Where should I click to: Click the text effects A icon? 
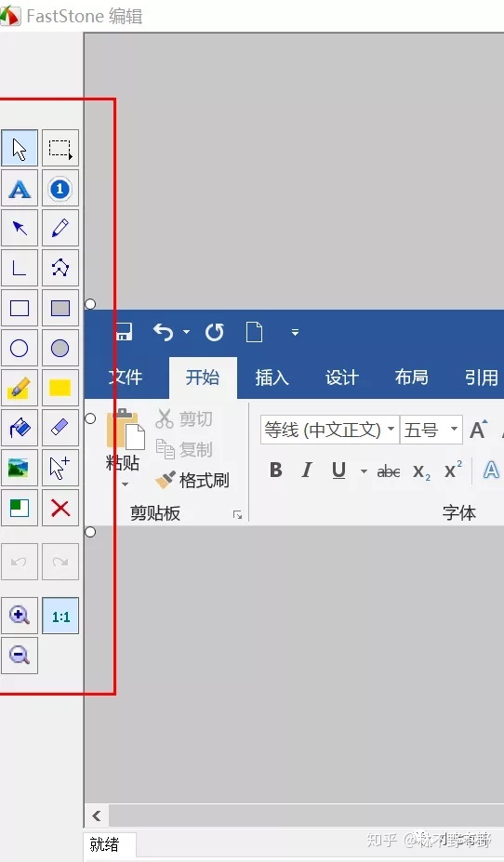[x=490, y=470]
